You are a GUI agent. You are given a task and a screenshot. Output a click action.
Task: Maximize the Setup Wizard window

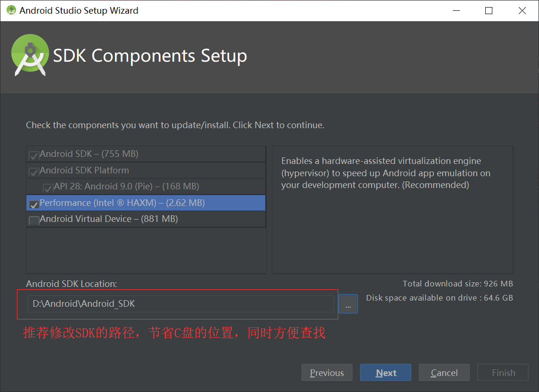(489, 11)
